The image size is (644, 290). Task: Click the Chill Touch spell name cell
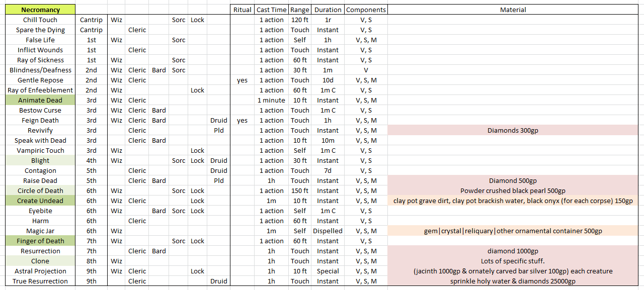coord(40,20)
